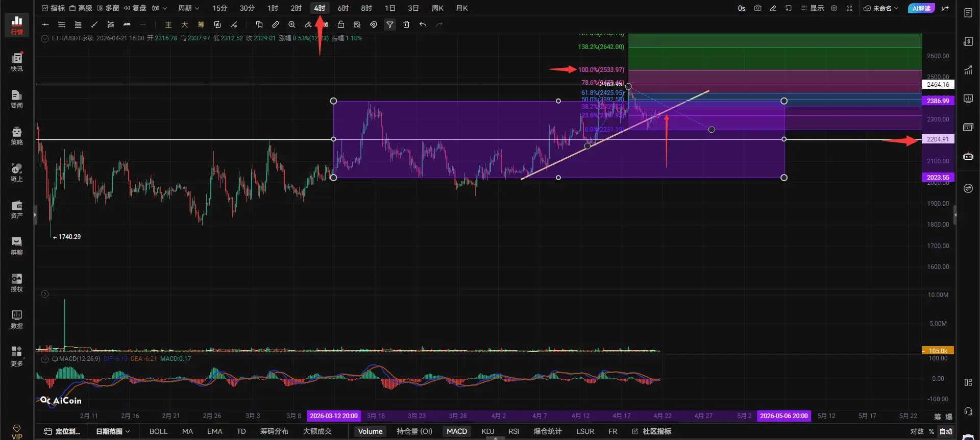Open the 指标 indicators button

click(x=53, y=8)
